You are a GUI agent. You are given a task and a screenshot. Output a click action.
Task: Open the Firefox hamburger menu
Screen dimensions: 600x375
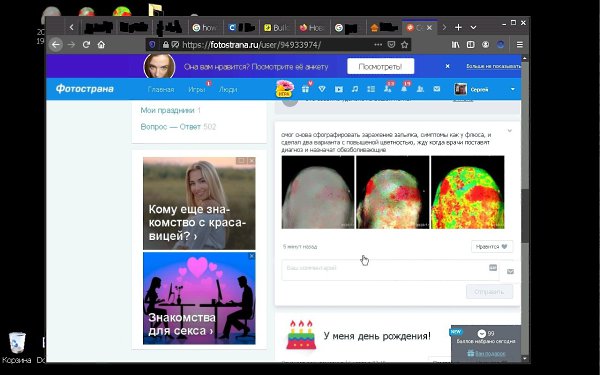[520, 45]
